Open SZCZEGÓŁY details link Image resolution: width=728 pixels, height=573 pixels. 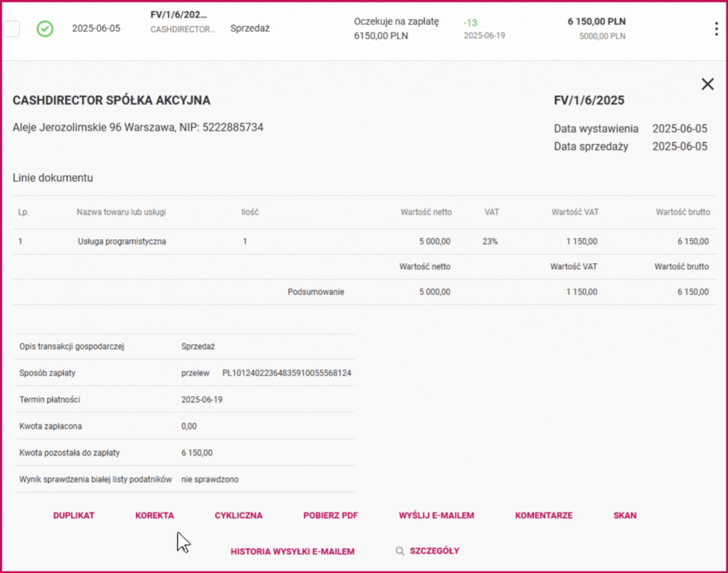(x=434, y=551)
